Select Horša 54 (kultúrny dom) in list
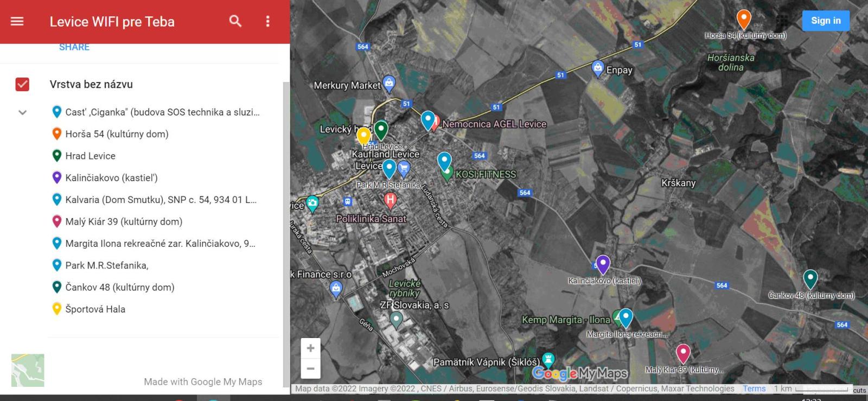868x401 pixels. [110, 134]
